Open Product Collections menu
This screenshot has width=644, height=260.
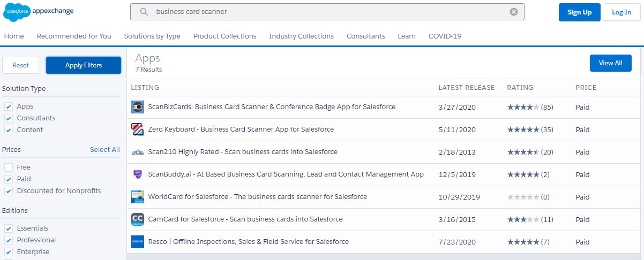224,36
